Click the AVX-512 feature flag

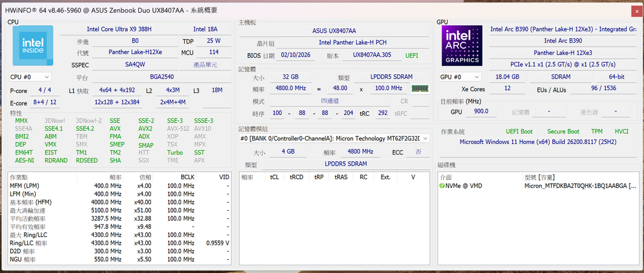point(178,128)
